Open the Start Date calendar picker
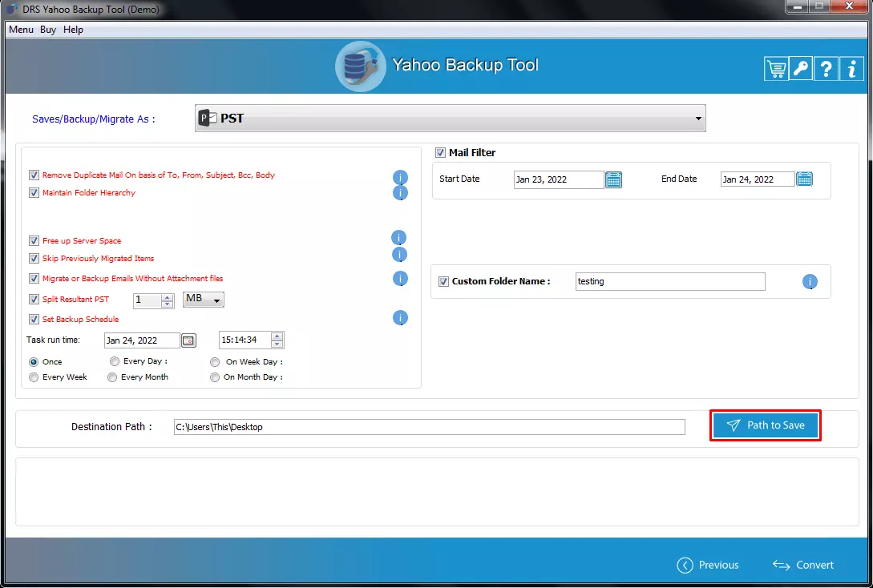The height and width of the screenshot is (588, 873). pyautogui.click(x=613, y=179)
